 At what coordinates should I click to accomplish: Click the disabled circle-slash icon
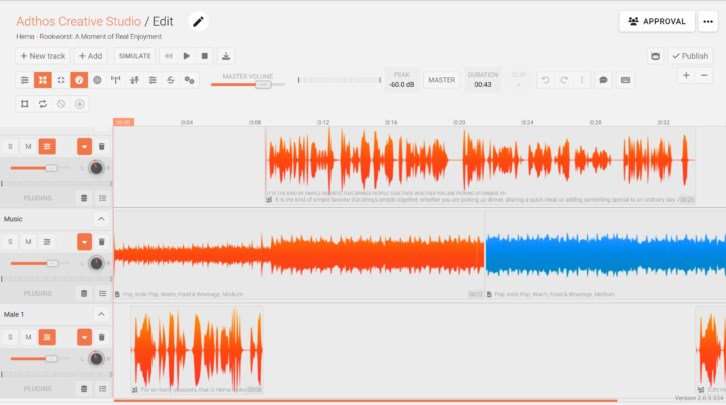tap(61, 104)
